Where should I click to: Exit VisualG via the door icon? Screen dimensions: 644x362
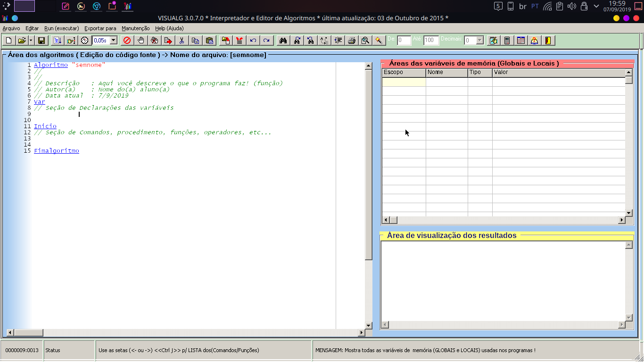[548, 41]
